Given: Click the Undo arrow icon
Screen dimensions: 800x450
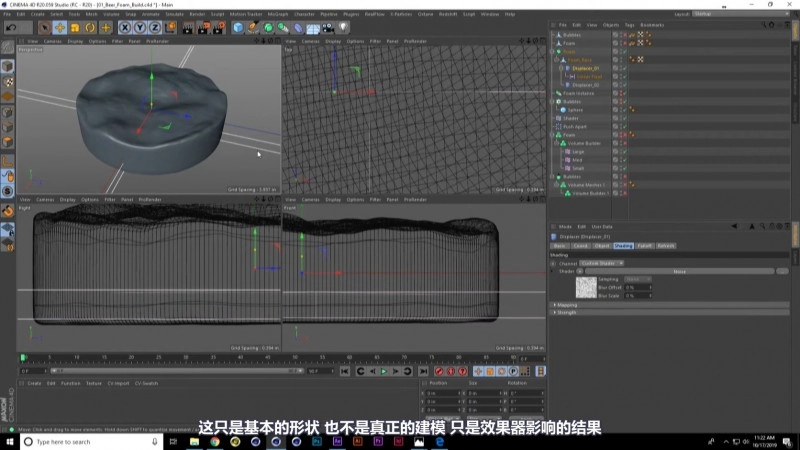Looking at the screenshot, I should pos(9,27).
